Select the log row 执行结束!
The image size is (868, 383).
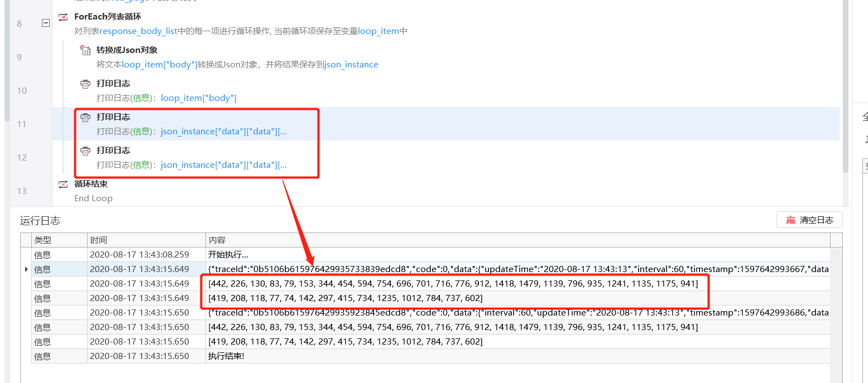click(430, 356)
